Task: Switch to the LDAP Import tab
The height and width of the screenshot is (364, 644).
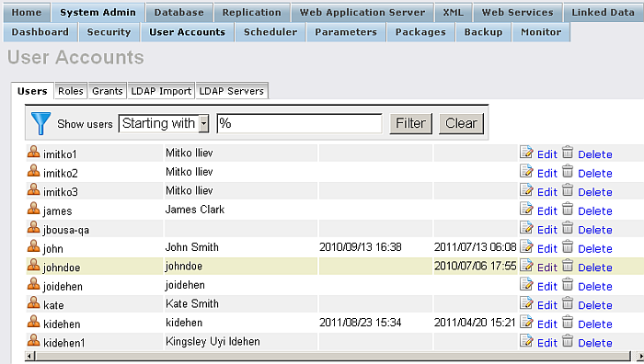Action: [x=161, y=91]
